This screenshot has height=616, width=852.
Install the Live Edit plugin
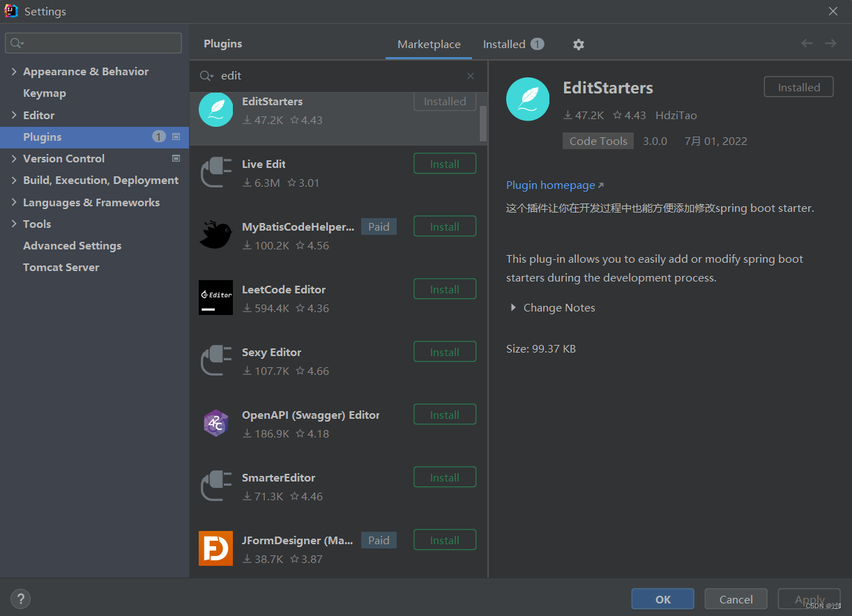445,164
